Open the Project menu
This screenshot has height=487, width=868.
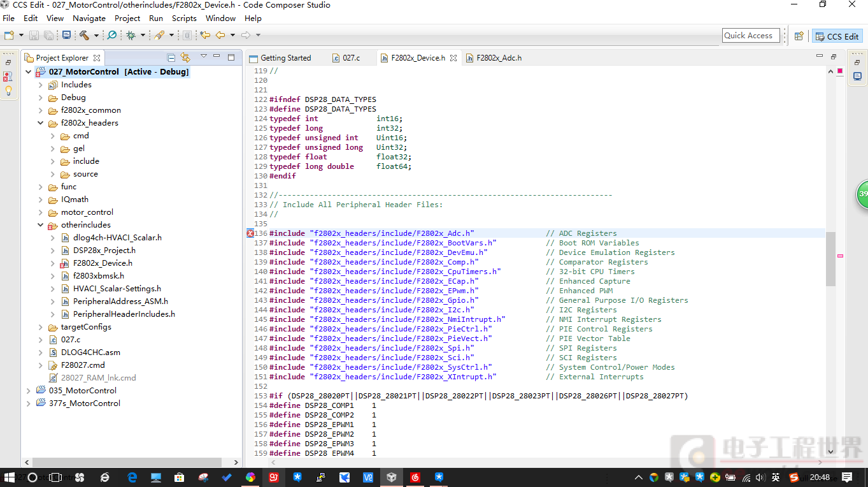click(127, 18)
